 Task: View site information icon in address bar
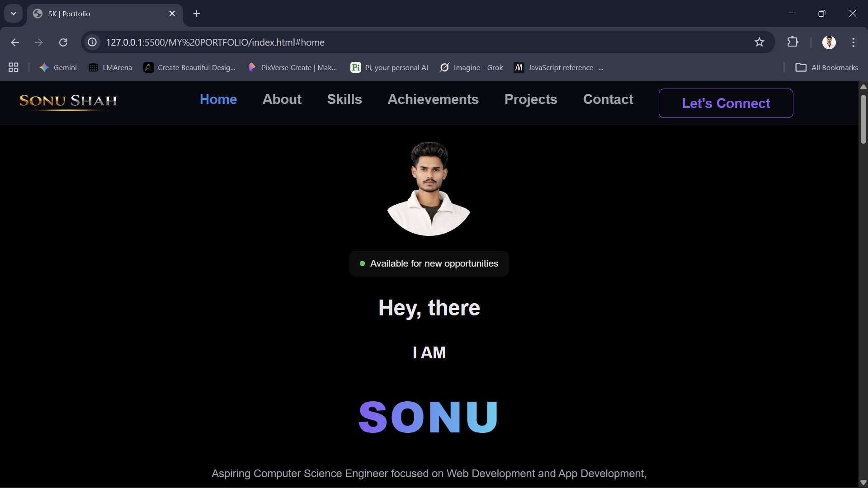(92, 42)
